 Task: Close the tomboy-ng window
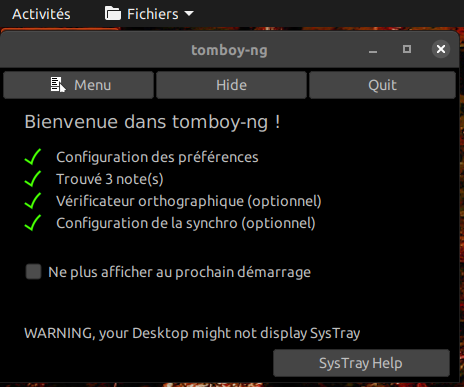pos(441,49)
